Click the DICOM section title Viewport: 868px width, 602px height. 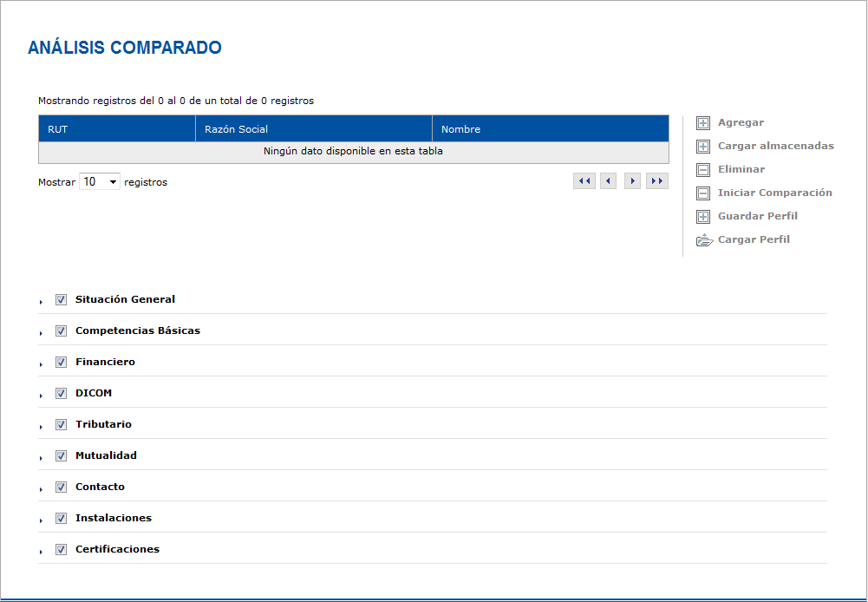tap(94, 393)
